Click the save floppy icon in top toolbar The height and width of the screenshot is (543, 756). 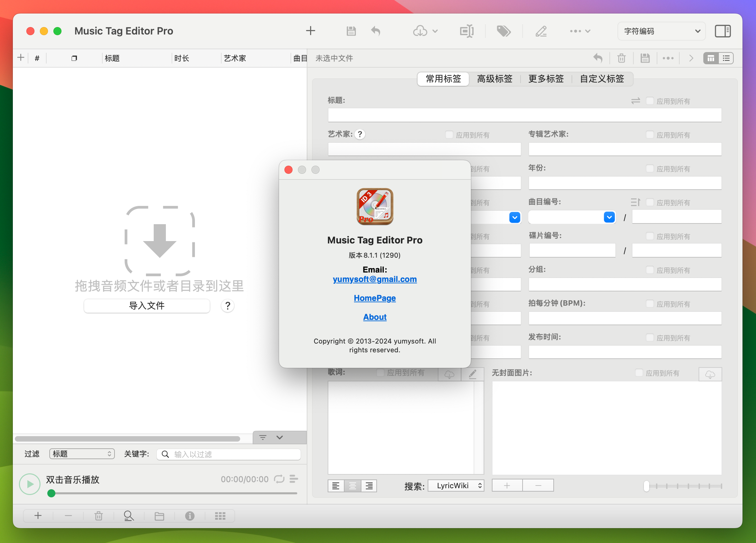click(x=351, y=31)
